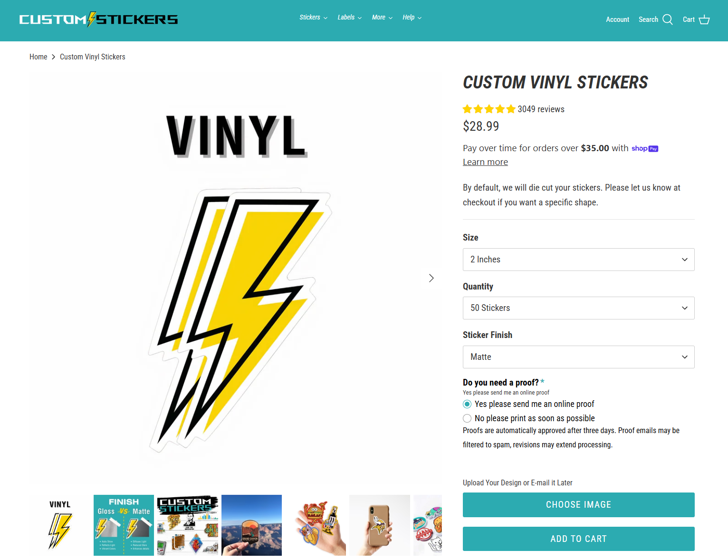Image resolution: width=728 pixels, height=560 pixels.
Task: View the Gloss vs Matte finish thumbnail
Action: click(x=124, y=525)
